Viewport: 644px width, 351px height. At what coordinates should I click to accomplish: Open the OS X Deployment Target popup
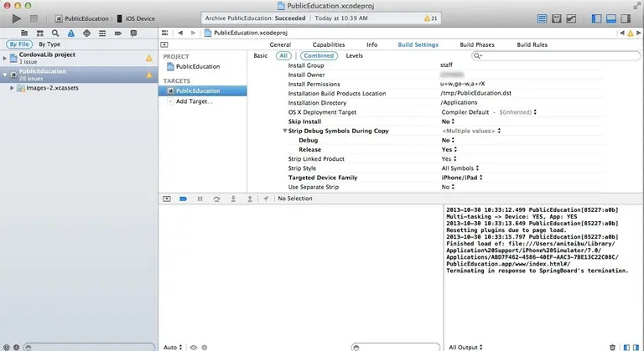point(489,112)
